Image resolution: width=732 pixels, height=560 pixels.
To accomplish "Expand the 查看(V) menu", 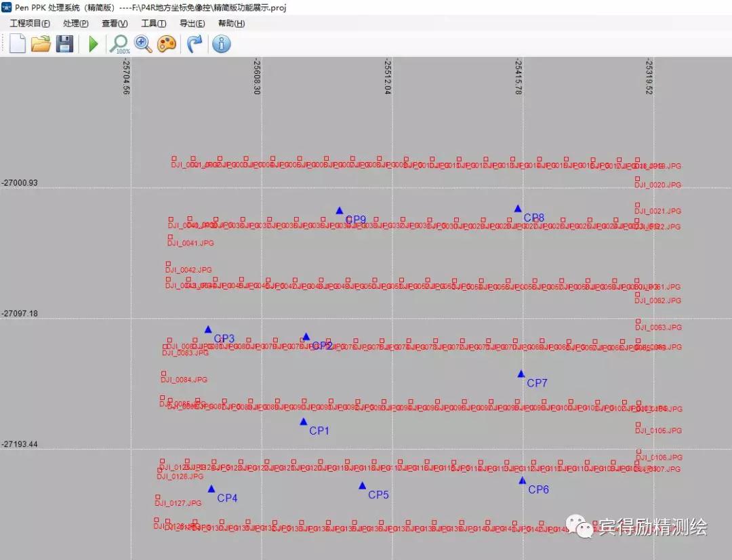I will [x=115, y=24].
